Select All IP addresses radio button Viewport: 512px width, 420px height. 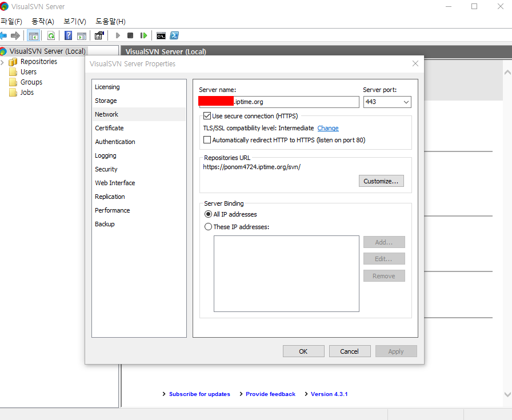(208, 214)
